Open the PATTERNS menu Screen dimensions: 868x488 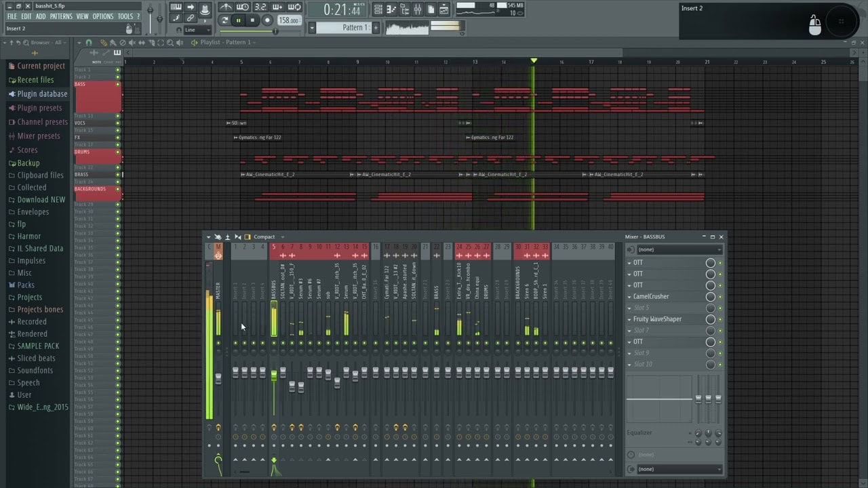pyautogui.click(x=60, y=16)
